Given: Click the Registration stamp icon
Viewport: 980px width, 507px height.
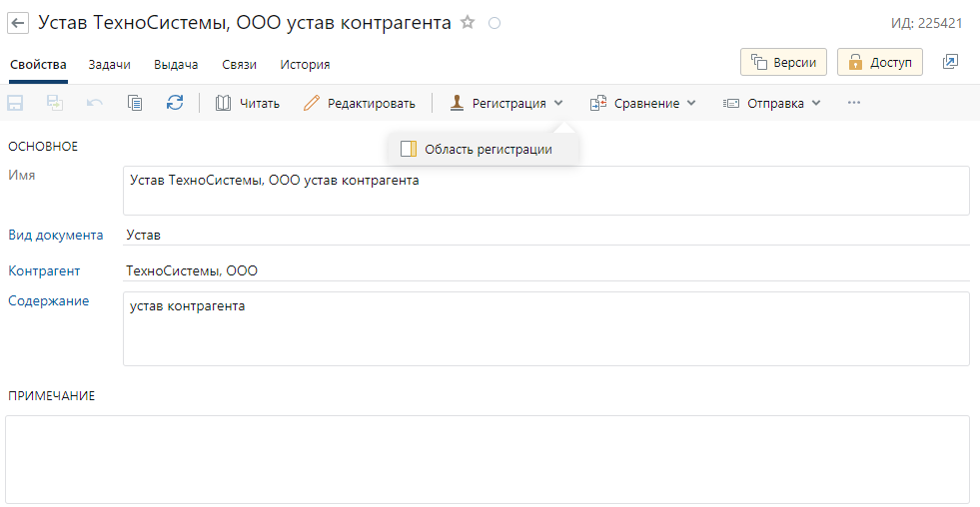Looking at the screenshot, I should click(457, 103).
